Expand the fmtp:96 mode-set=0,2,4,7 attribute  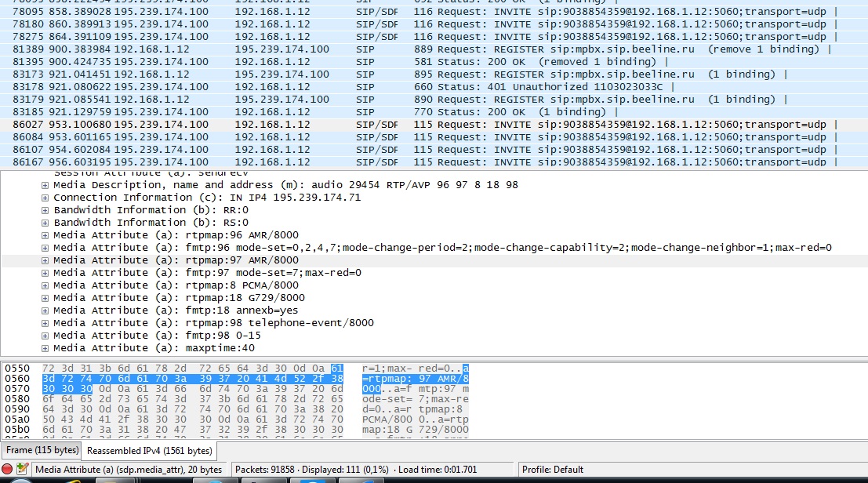pyautogui.click(x=45, y=248)
